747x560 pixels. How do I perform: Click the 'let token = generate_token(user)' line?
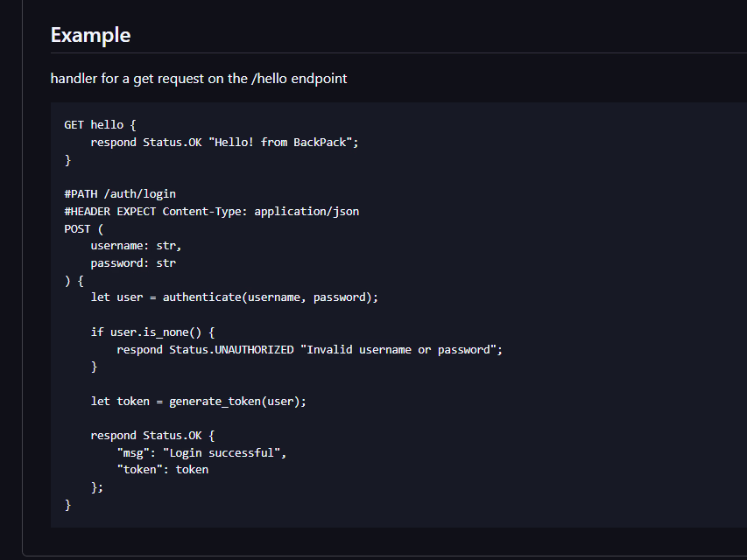pyautogui.click(x=198, y=402)
